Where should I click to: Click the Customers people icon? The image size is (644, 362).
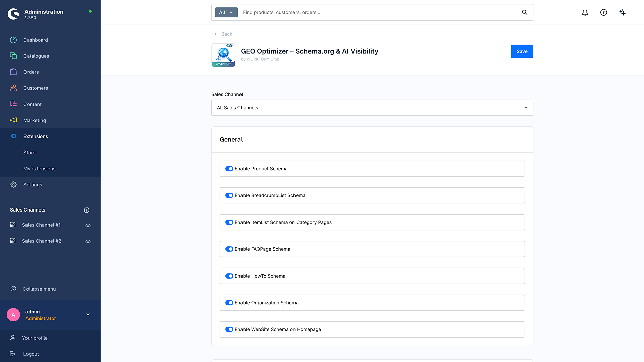point(13,88)
